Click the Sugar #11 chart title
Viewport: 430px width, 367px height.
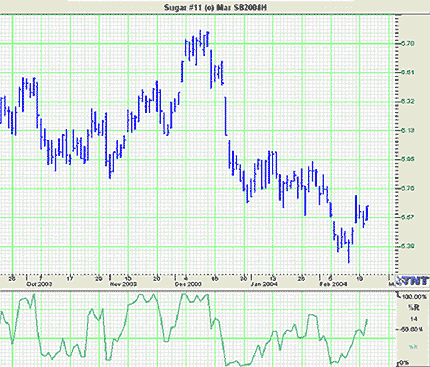(x=215, y=7)
